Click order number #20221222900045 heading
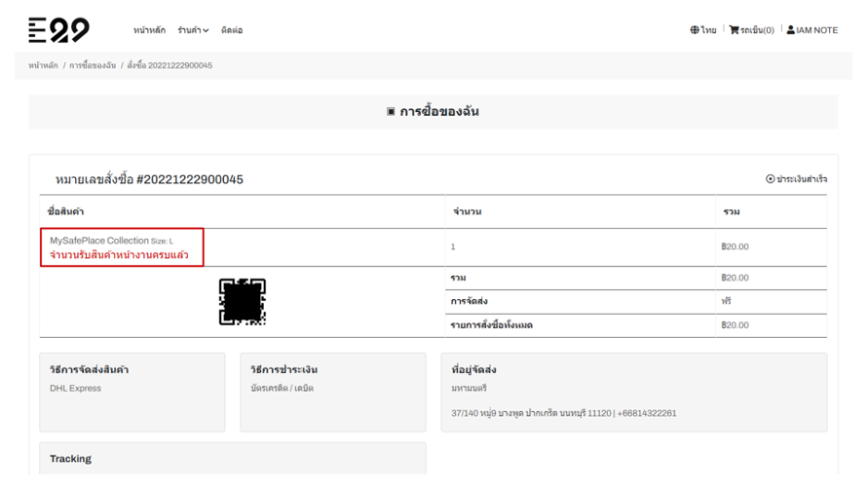 pyautogui.click(x=149, y=179)
